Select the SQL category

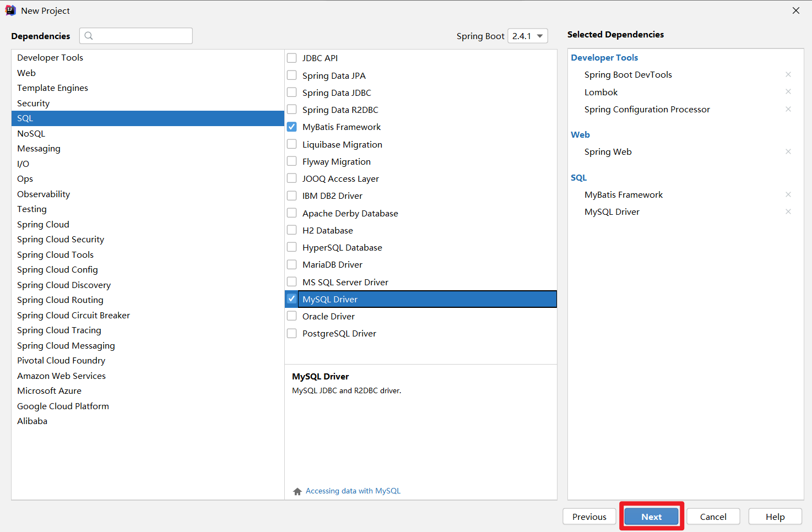[x=148, y=118]
